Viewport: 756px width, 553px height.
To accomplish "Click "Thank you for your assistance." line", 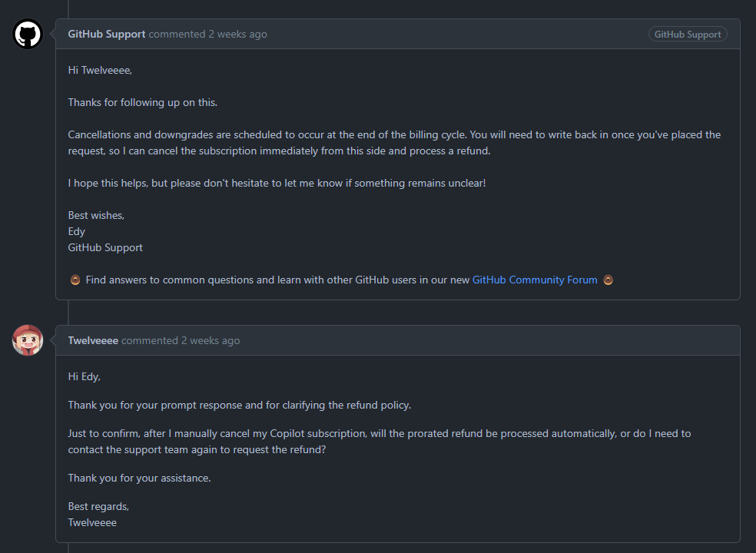I will (x=139, y=478).
